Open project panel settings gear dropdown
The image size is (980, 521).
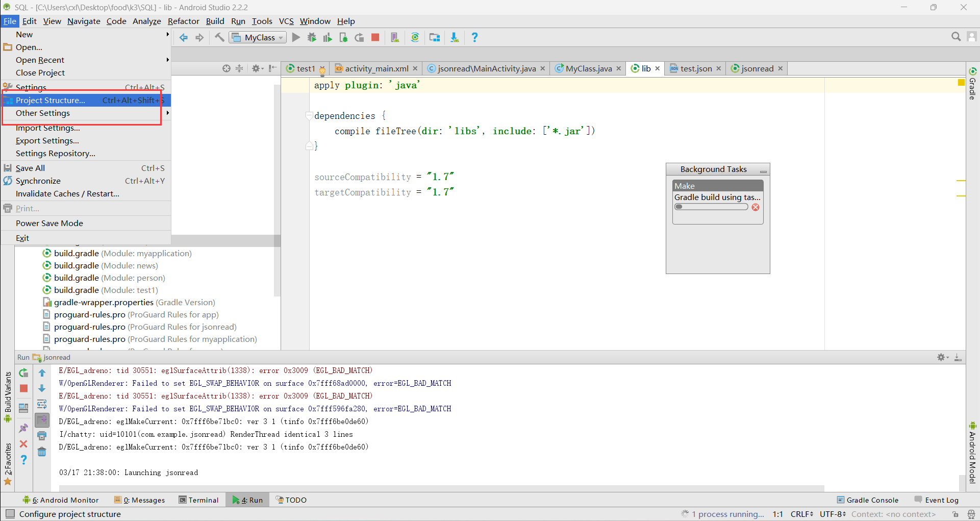tap(258, 68)
